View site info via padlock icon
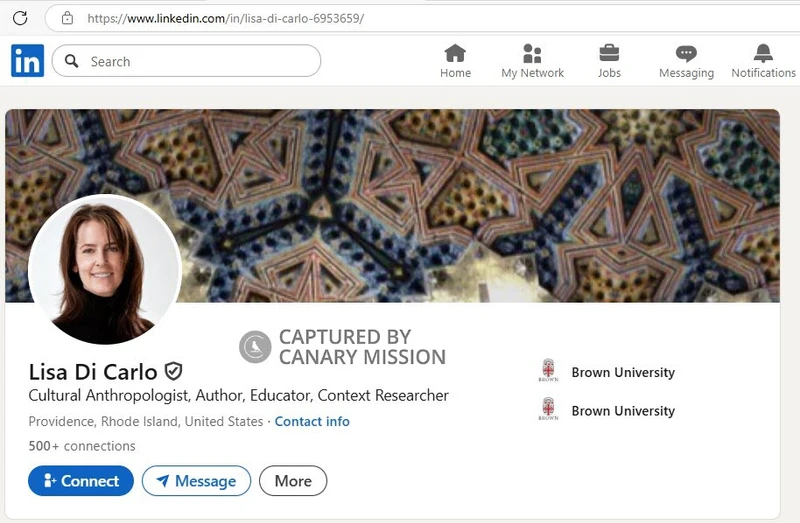 click(67, 18)
